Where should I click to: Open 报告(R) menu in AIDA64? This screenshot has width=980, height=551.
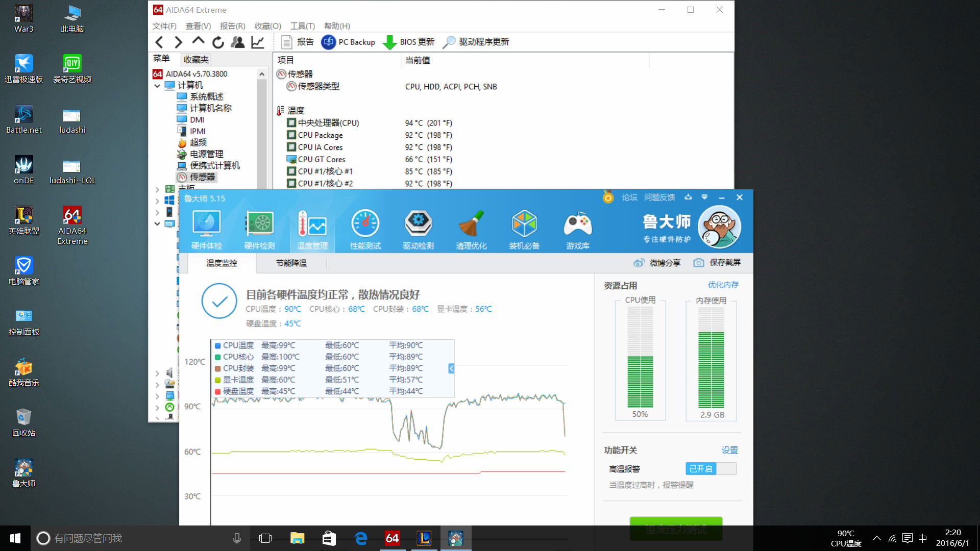coord(232,26)
